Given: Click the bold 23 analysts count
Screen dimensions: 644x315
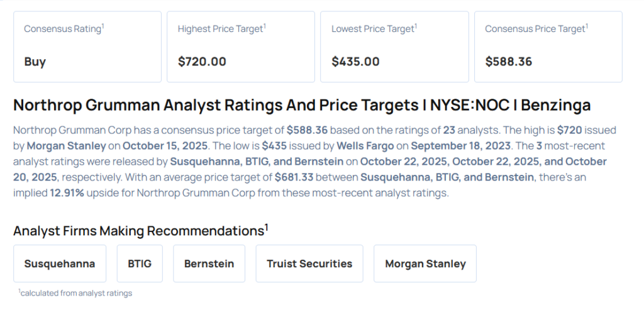Looking at the screenshot, I should pyautogui.click(x=449, y=130).
